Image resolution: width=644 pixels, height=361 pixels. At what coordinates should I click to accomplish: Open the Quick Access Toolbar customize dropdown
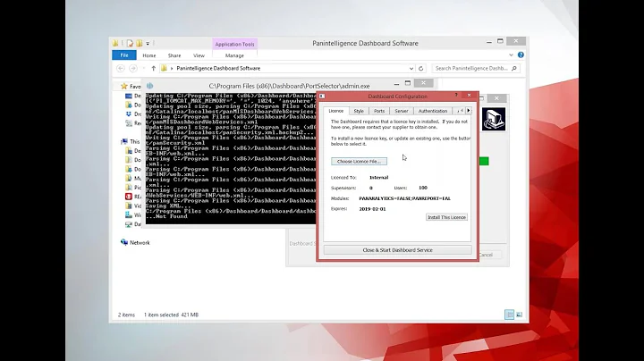[x=148, y=44]
